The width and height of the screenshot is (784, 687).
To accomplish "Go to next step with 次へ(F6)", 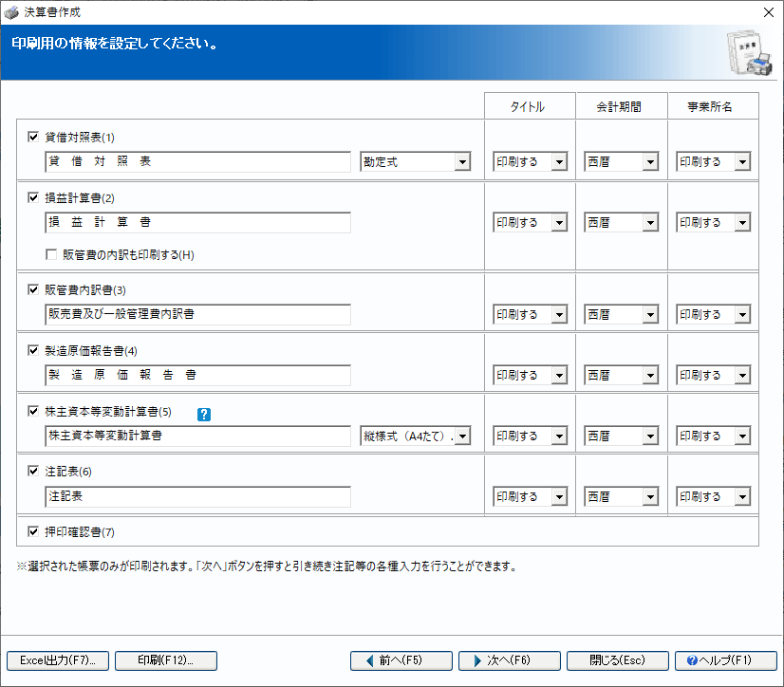I will pyautogui.click(x=508, y=660).
